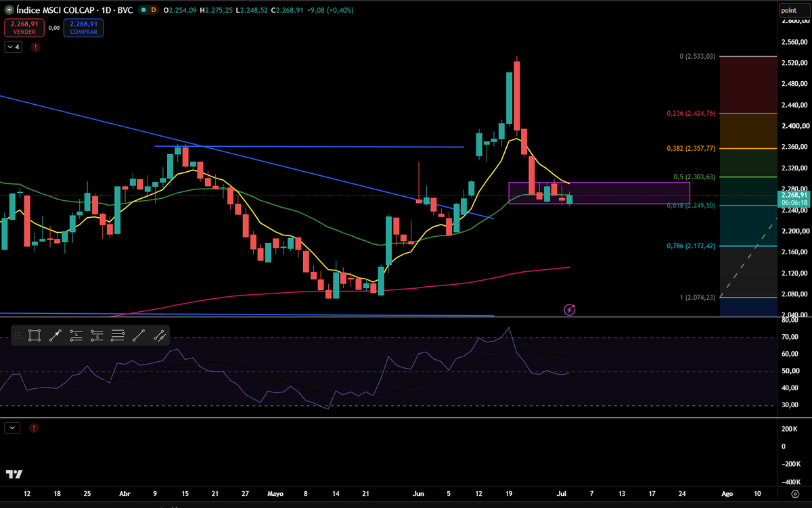This screenshot has width=812, height=508.
Task: Click the 2.160,00 price axis label
Action: coord(796,252)
